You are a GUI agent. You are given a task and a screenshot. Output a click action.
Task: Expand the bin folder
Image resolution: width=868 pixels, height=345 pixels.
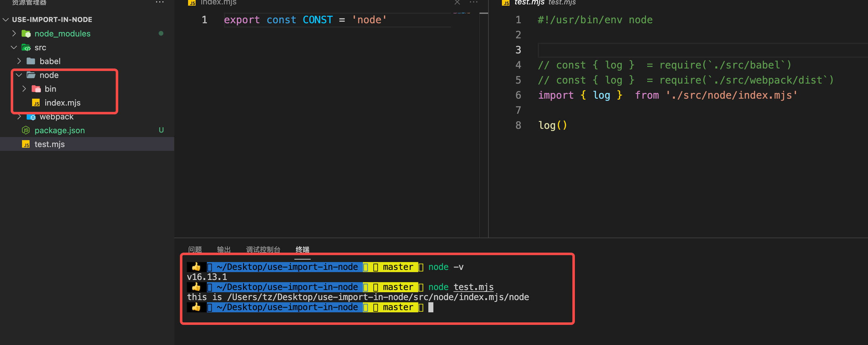[24, 89]
